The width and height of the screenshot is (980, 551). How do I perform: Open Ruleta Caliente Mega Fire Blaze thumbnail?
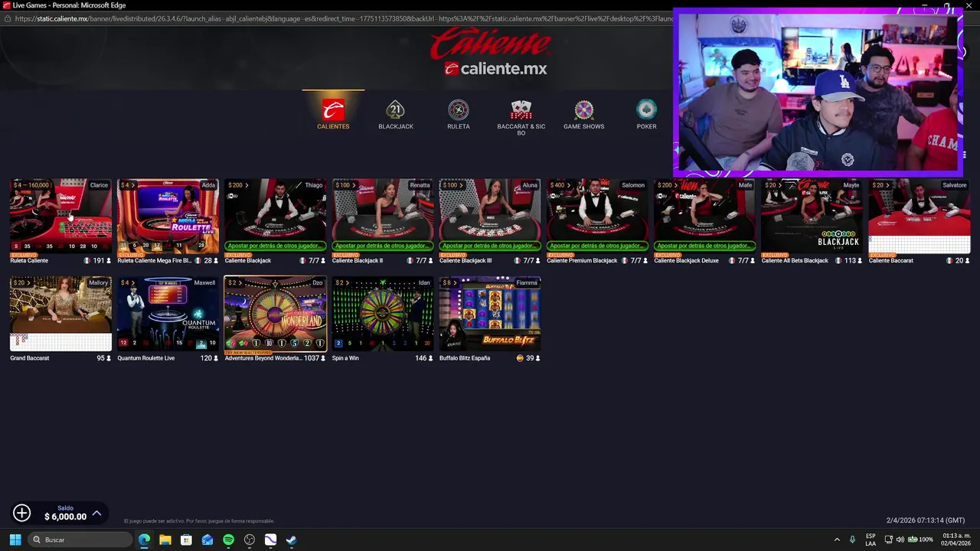(168, 217)
